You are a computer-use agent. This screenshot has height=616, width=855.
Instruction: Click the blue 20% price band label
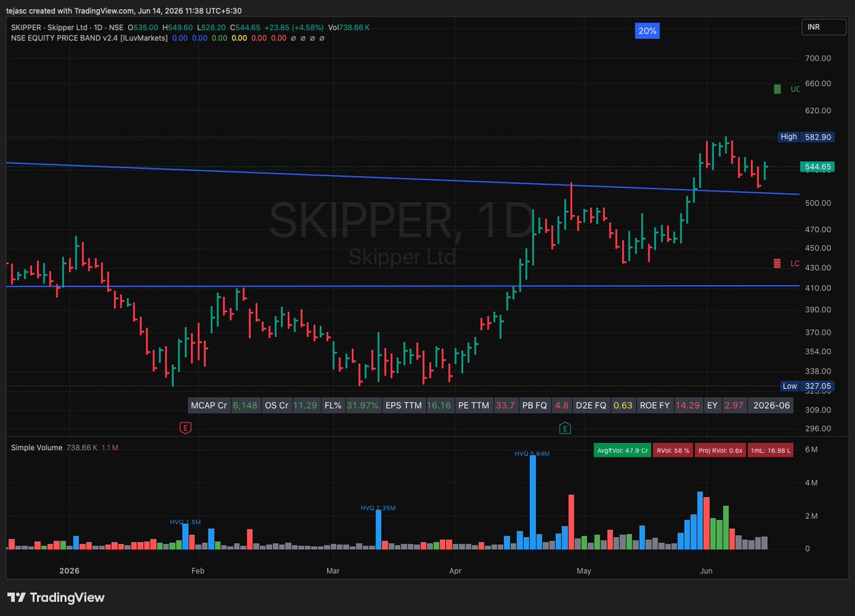648,31
